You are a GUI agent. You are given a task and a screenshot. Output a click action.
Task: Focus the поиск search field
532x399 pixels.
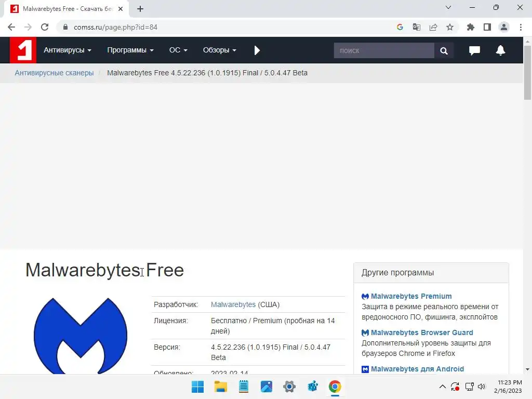(x=384, y=50)
